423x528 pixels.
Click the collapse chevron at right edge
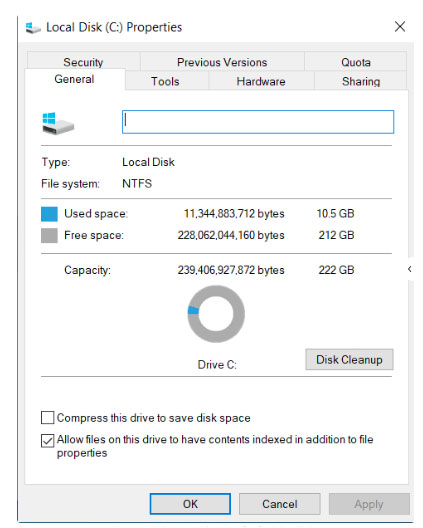410,269
